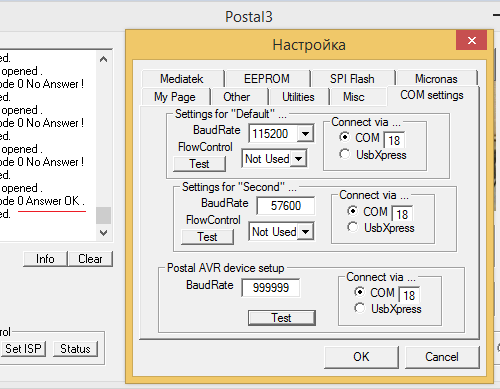Screen dimensions: 500x389
Task: Click the log scrollbar down arrow
Action: click(104, 233)
